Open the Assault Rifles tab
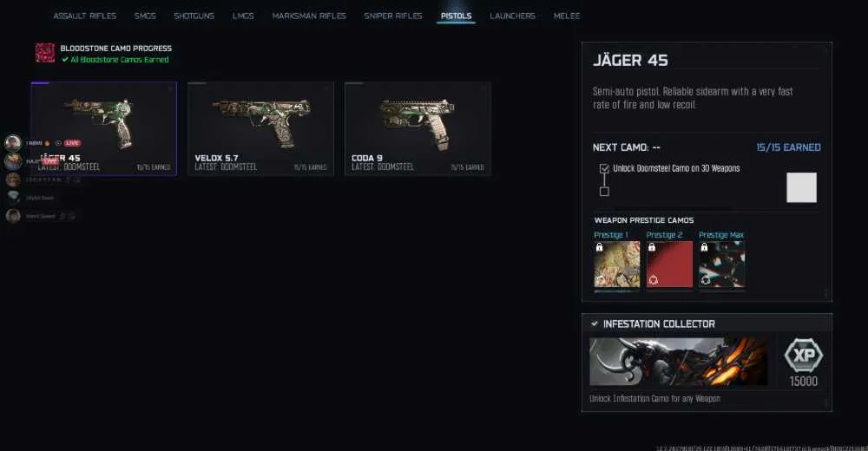The height and width of the screenshot is (451, 868). point(85,16)
